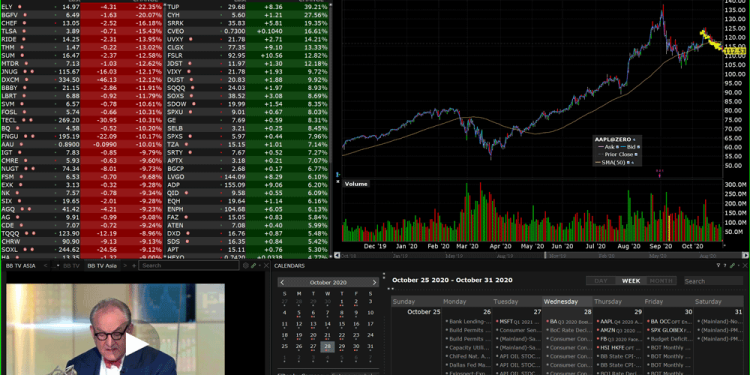Open the Calendars filter funnel icon
The height and width of the screenshot is (375, 750).
pyautogui.click(x=718, y=265)
